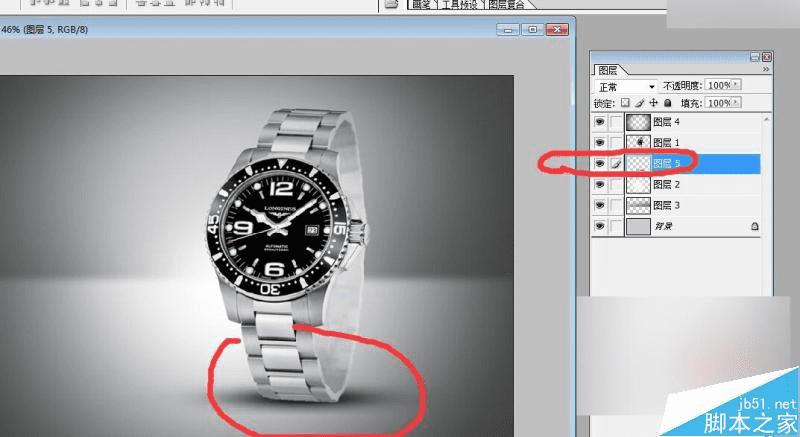This screenshot has height=437, width=800.
Task: Switch to the 图层 tab
Action: (x=608, y=70)
